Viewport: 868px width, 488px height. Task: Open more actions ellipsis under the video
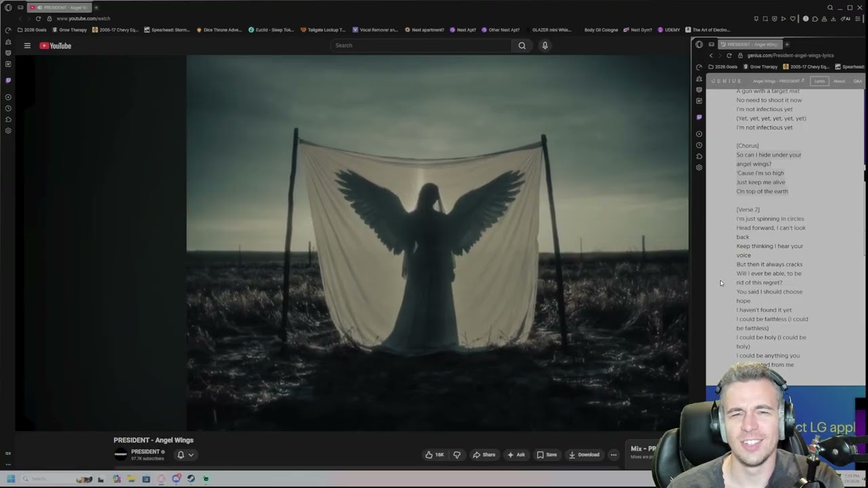click(x=613, y=455)
